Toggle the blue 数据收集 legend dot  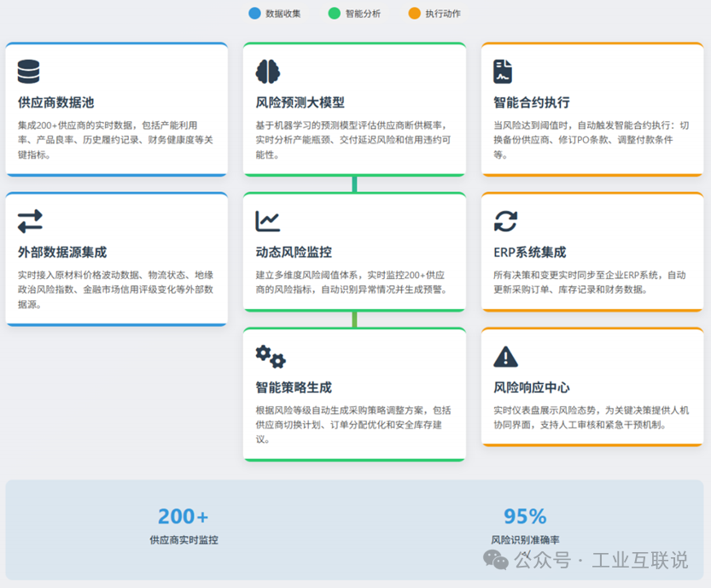pyautogui.click(x=254, y=14)
